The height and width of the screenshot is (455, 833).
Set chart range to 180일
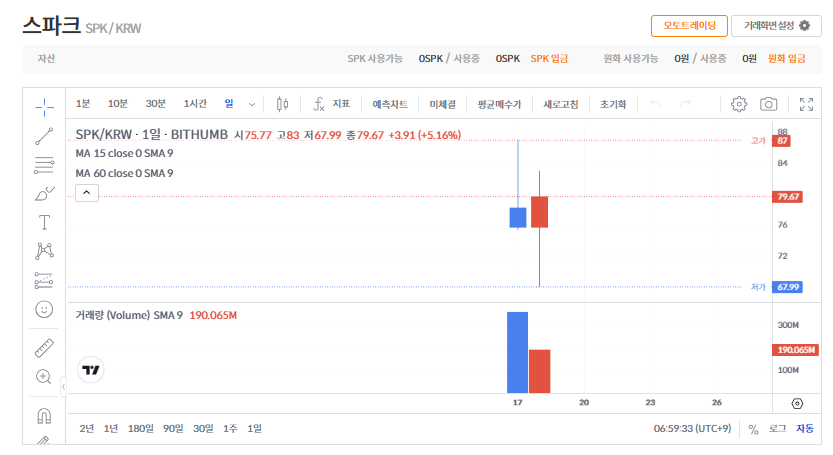[140, 428]
